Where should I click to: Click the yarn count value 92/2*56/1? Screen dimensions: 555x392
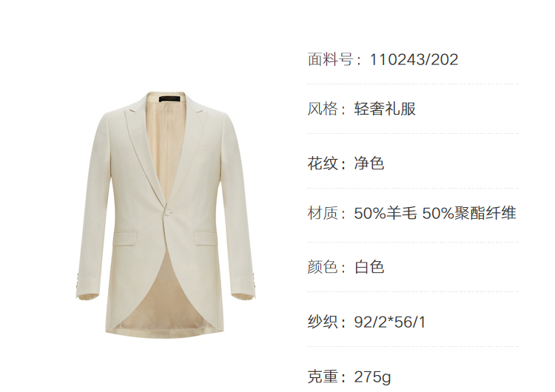(390, 322)
